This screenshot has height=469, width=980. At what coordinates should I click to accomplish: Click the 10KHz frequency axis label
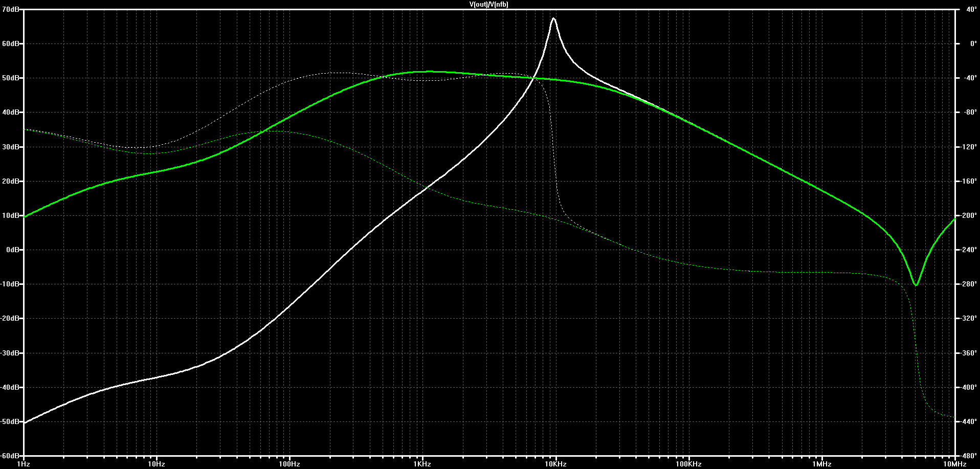click(x=555, y=464)
